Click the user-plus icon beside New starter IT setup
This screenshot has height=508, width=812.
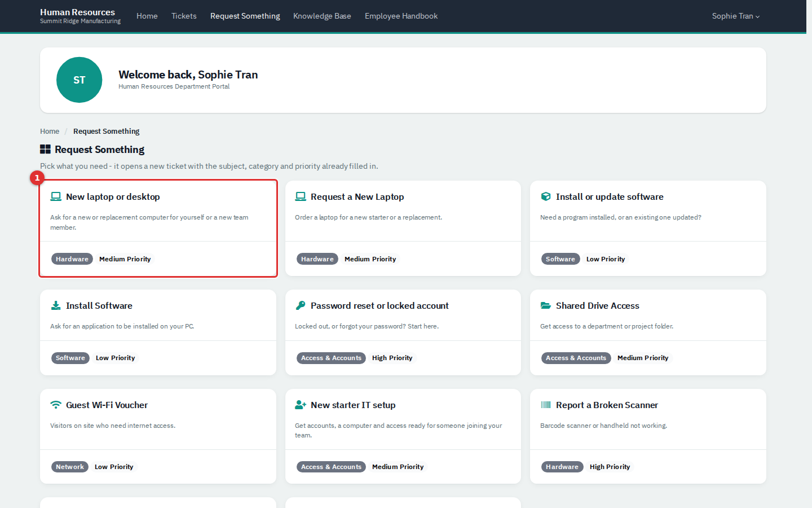click(301, 405)
